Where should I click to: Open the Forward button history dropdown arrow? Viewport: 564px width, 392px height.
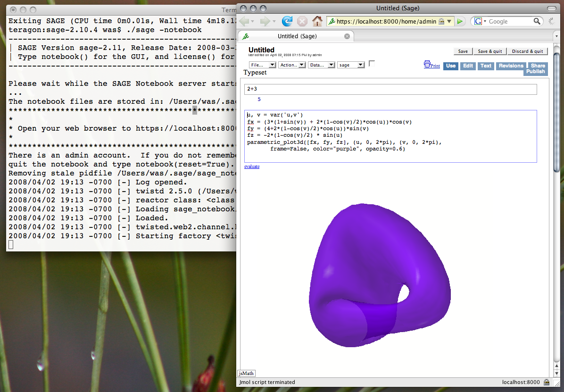coord(274,22)
